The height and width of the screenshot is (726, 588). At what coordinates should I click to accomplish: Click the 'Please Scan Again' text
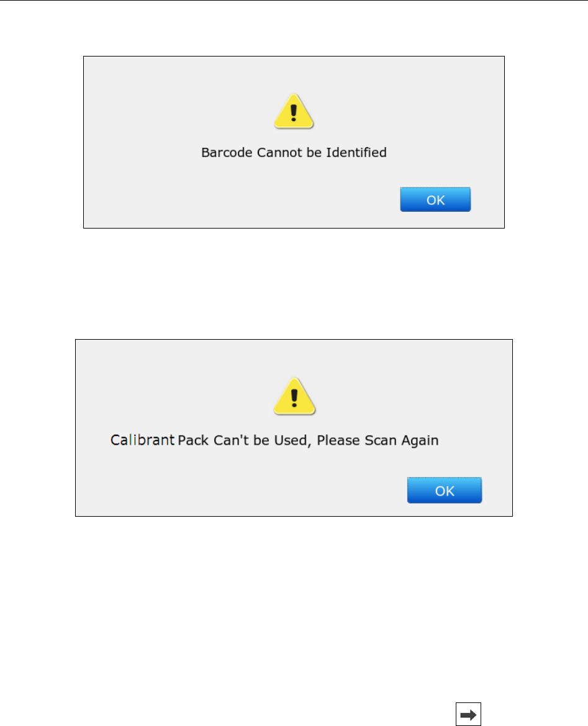click(378, 440)
